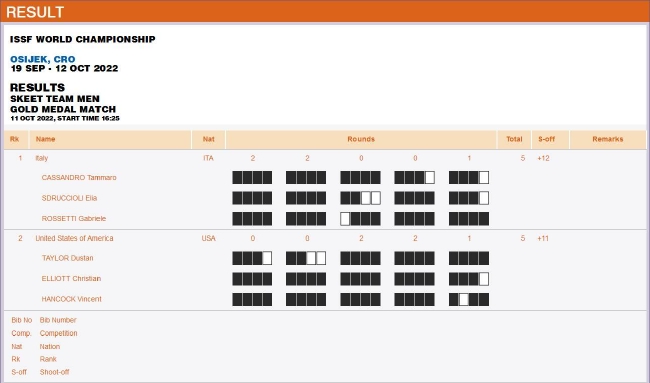Select the United States of America team name
The height and width of the screenshot is (383, 650).
(74, 238)
